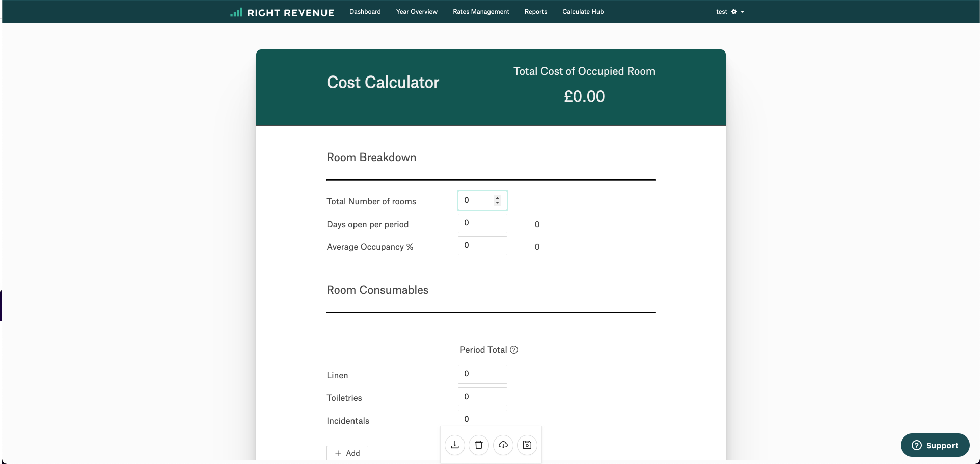Go to the Dashboard menu item
The image size is (980, 464).
[365, 12]
